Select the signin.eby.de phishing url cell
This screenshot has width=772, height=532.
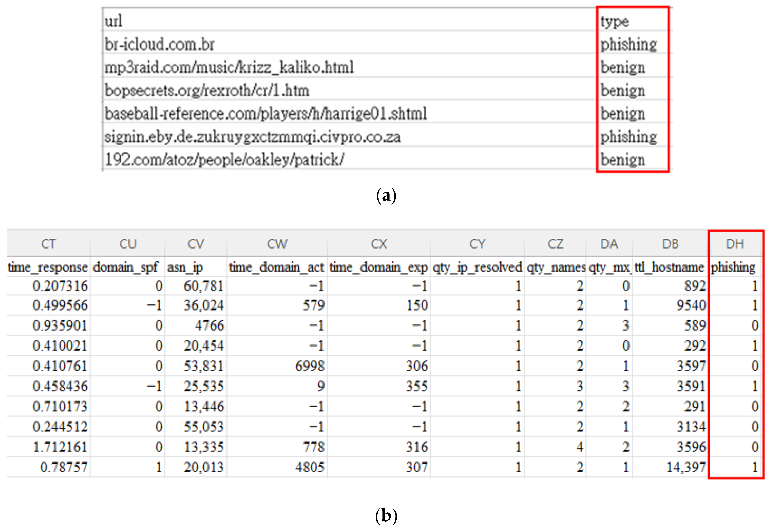point(252,137)
